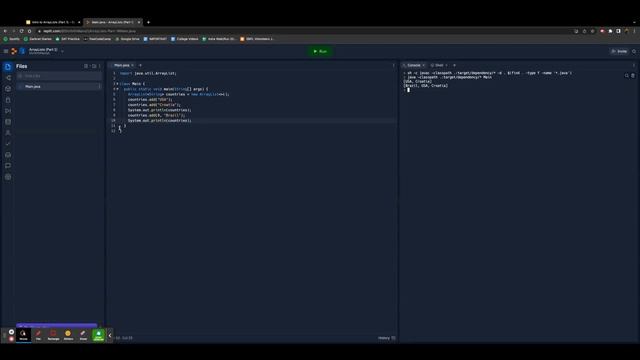Image resolution: width=640 pixels, height=360 pixels.
Task: Click the browser home icon
Action: point(29,31)
